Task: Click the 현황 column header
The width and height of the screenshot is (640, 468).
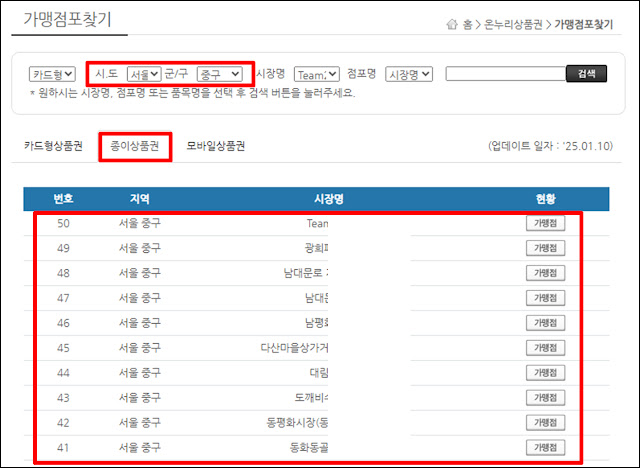Action: [x=546, y=199]
